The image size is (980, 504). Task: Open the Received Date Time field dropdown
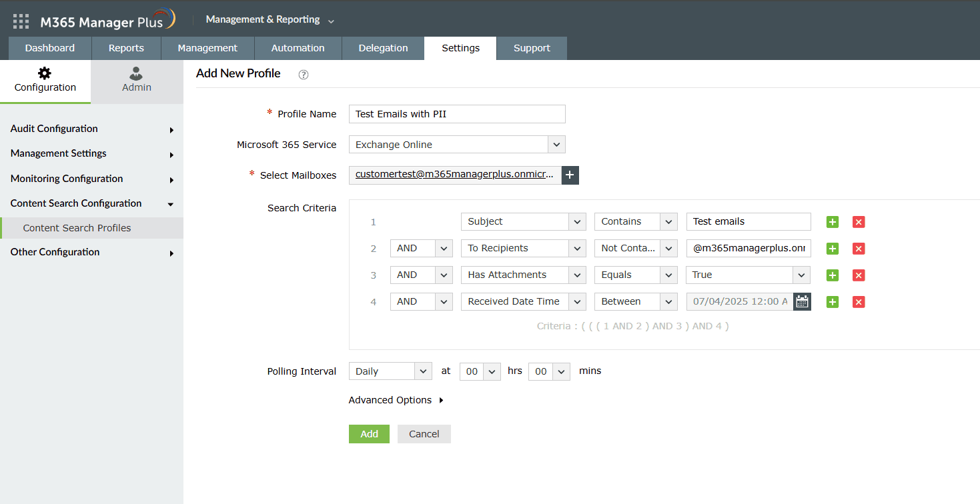(x=524, y=301)
